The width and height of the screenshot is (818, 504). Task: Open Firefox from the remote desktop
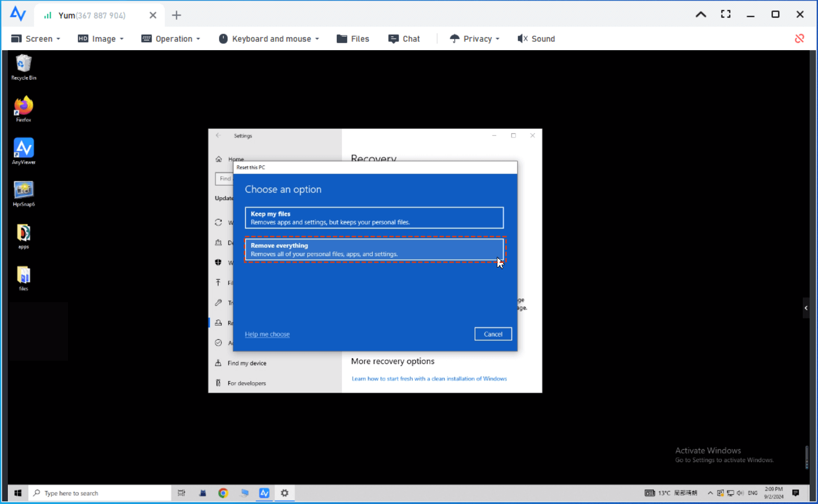tap(23, 108)
